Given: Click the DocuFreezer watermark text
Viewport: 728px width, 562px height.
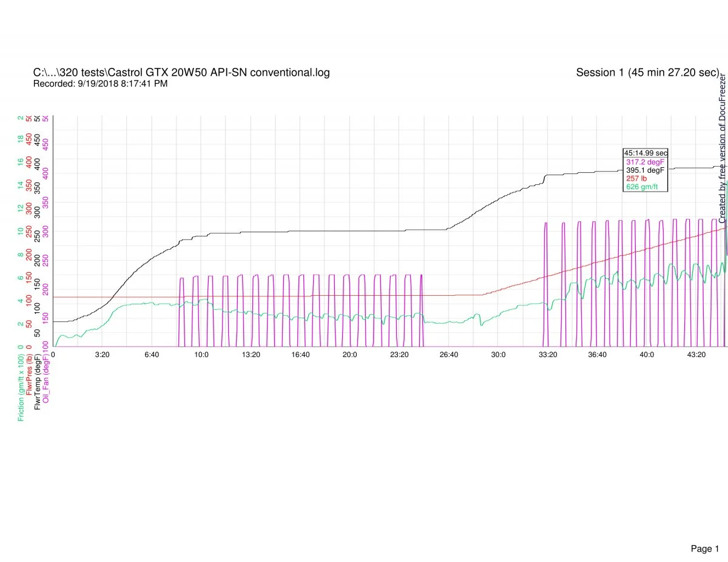Looking at the screenshot, I should click(x=723, y=149).
